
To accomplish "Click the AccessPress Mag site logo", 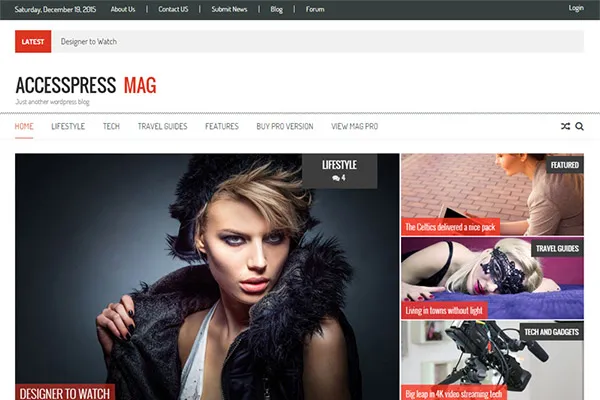I will coord(85,86).
